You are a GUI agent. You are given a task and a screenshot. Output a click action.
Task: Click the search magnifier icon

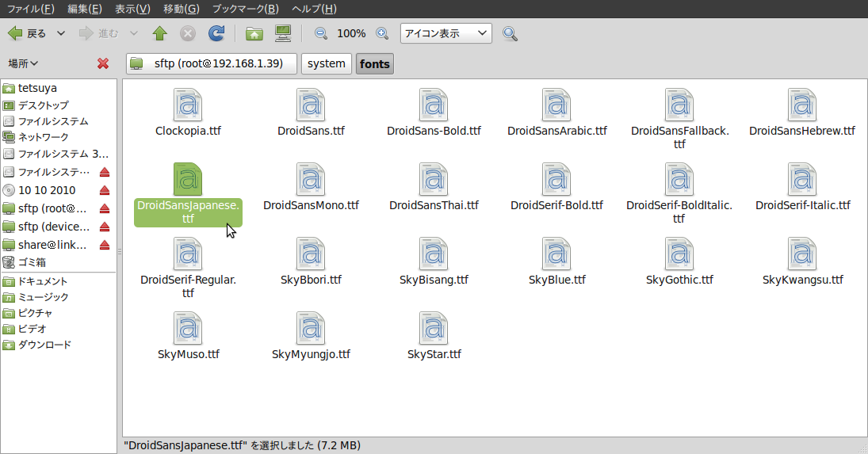[510, 34]
